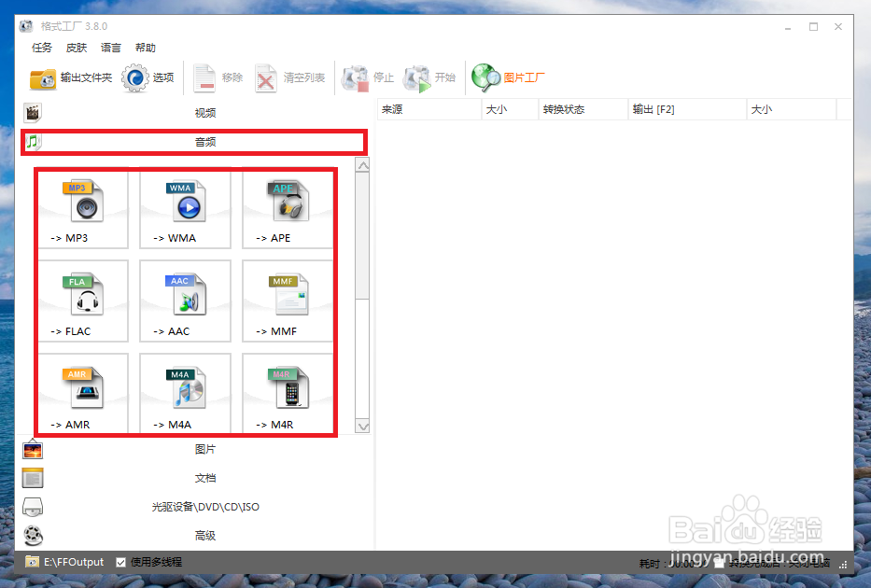Screen dimensions: 871x588
Task: Open the 任务 menu
Action: [x=41, y=48]
